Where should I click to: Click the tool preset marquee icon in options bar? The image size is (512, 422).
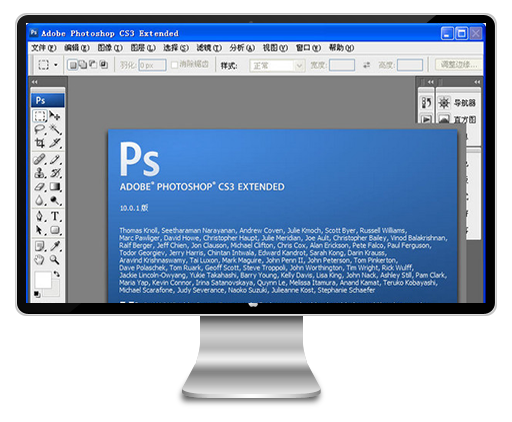click(x=44, y=65)
